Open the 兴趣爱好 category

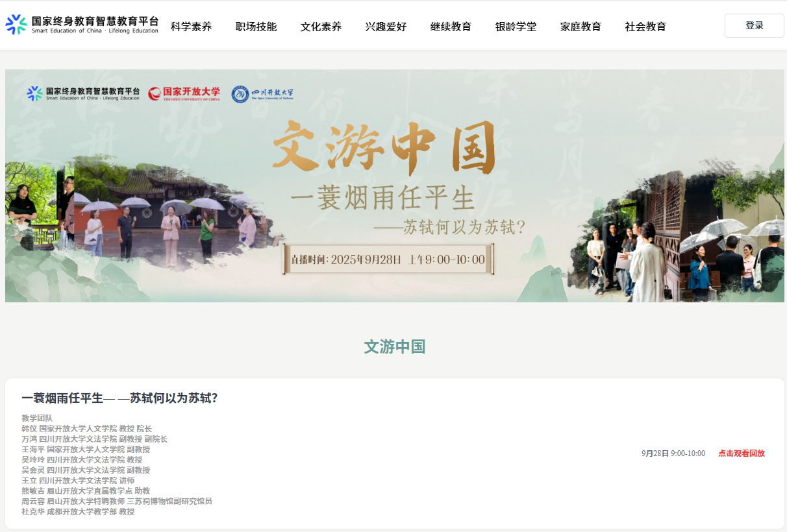click(x=386, y=27)
